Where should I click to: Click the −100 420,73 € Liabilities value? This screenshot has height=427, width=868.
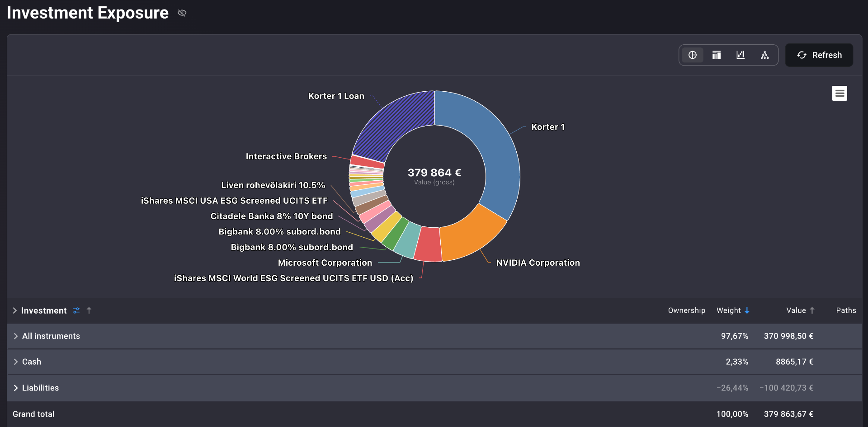787,388
